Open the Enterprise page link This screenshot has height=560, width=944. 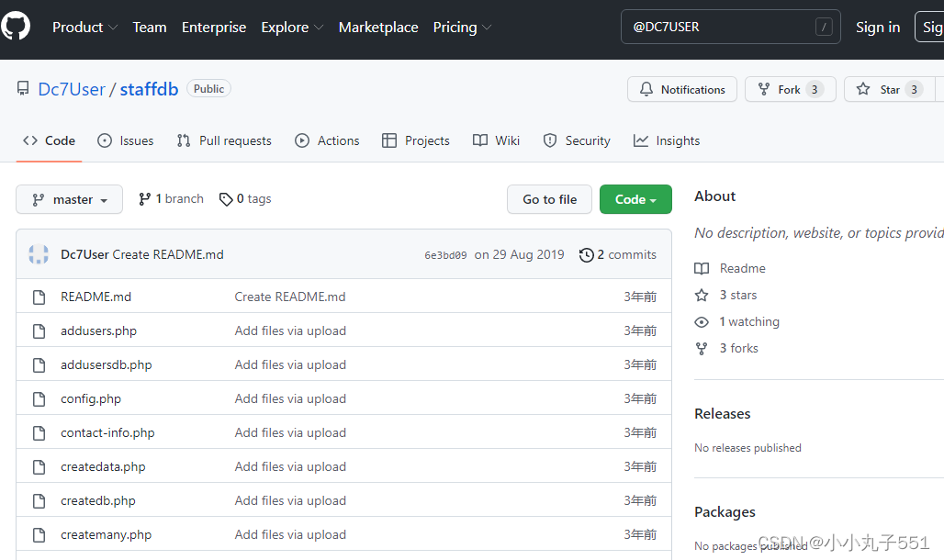[x=214, y=28]
